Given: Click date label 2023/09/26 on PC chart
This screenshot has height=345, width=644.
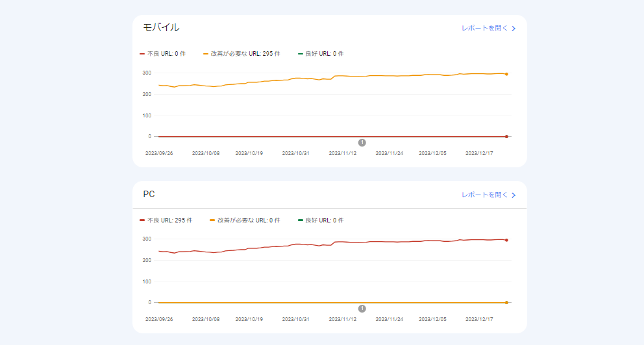Looking at the screenshot, I should [x=159, y=319].
